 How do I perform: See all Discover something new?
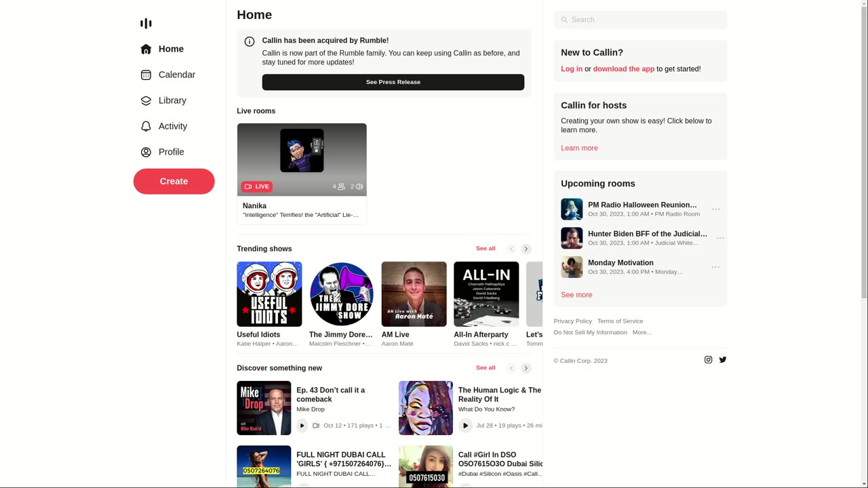click(x=486, y=368)
